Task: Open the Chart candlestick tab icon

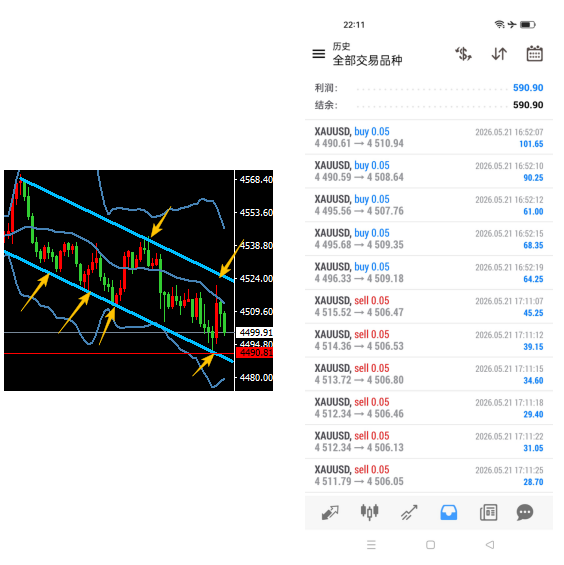Action: click(369, 512)
